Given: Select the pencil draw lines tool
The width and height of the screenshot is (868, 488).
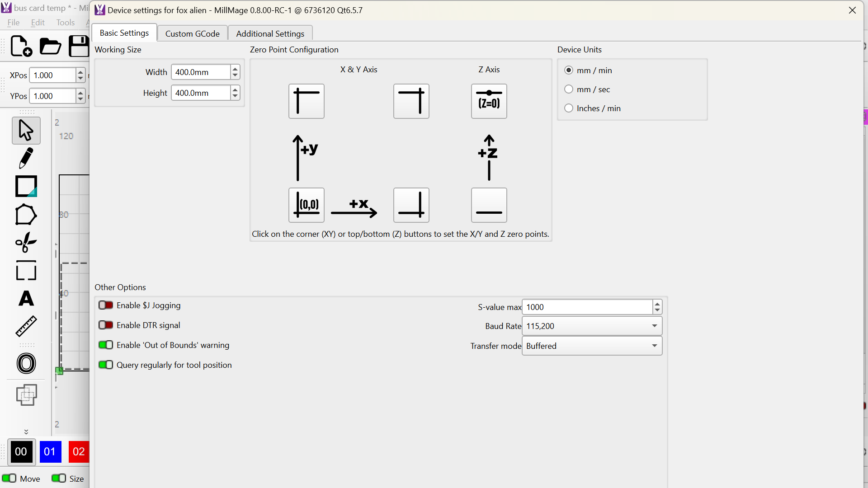Looking at the screenshot, I should (x=26, y=158).
